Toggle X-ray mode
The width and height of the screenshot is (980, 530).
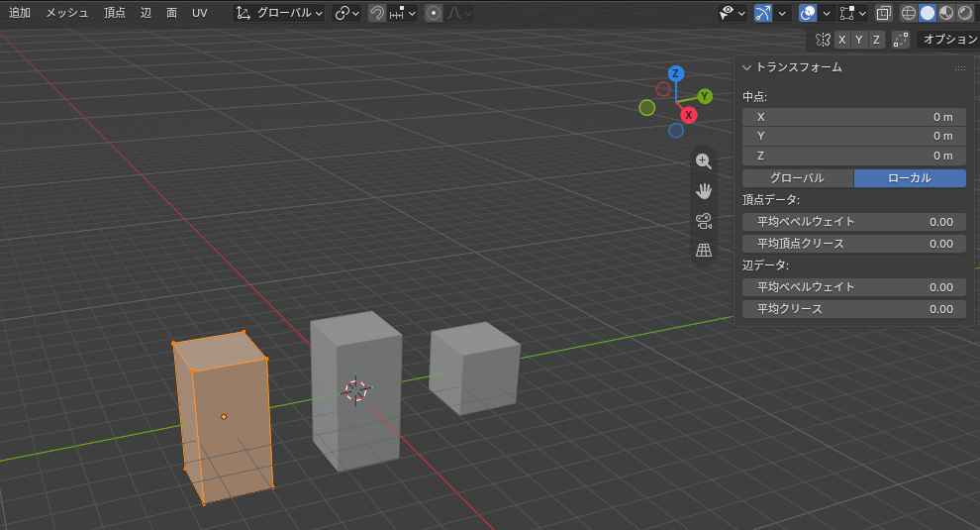tap(883, 13)
